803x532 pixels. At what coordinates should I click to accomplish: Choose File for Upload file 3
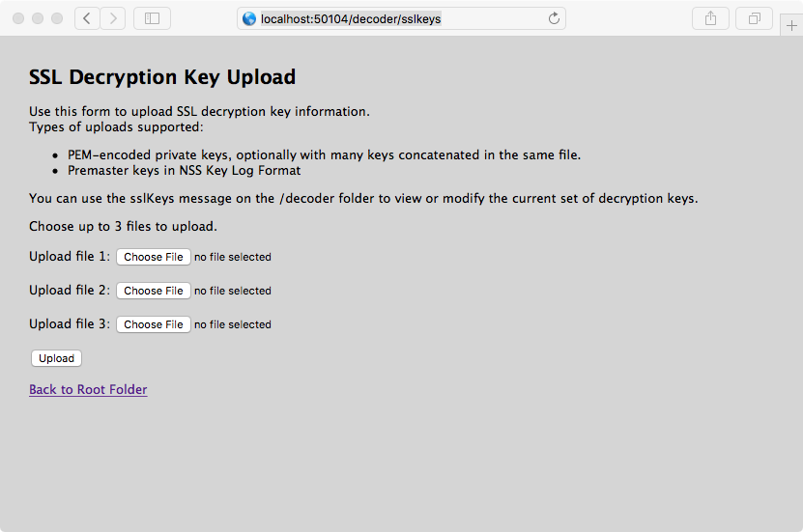pos(153,324)
